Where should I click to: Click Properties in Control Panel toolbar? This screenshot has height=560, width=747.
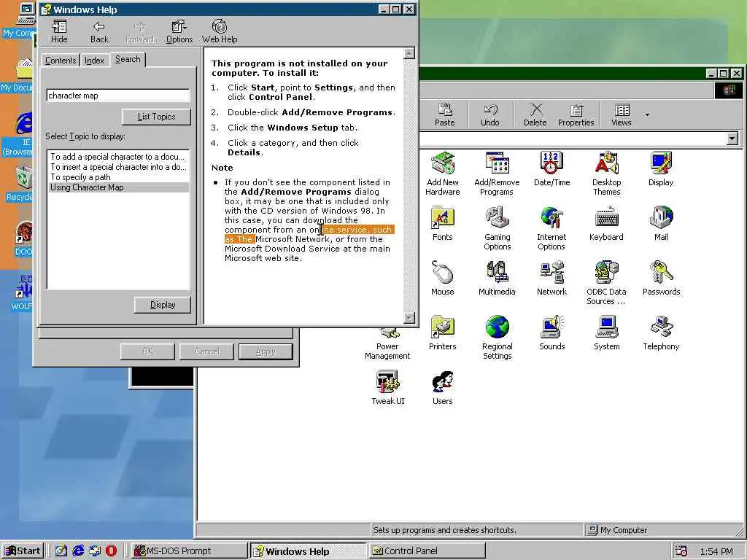[x=576, y=114]
